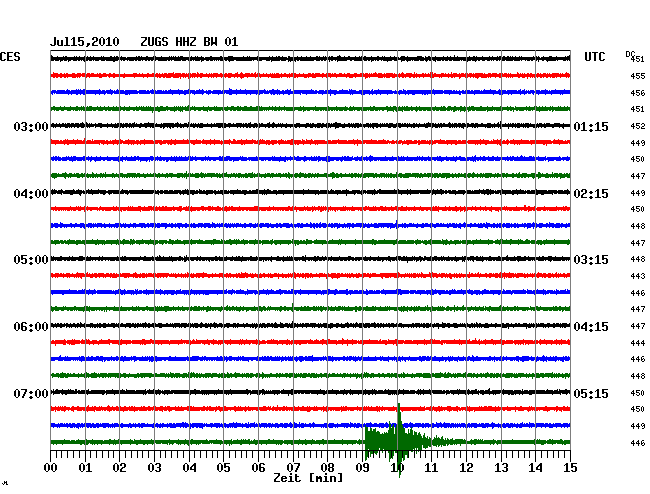Viewport: 650px width, 494px height.
Task: Click minute 13 on the time axis
Action: (501, 468)
